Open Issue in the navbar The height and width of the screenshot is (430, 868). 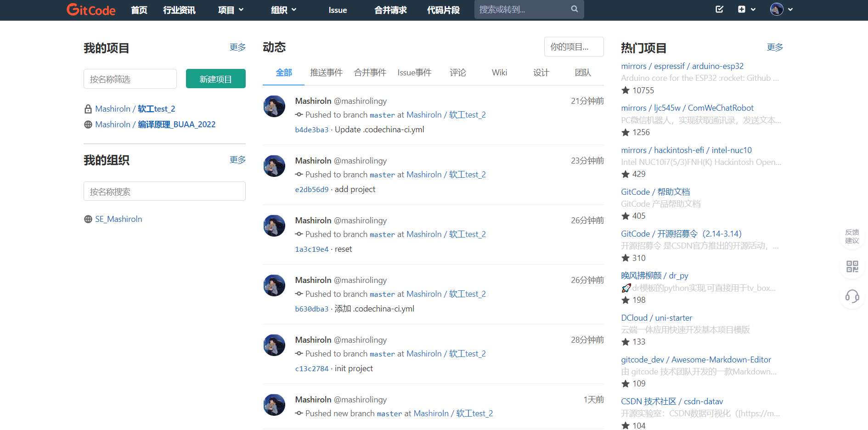coord(338,10)
